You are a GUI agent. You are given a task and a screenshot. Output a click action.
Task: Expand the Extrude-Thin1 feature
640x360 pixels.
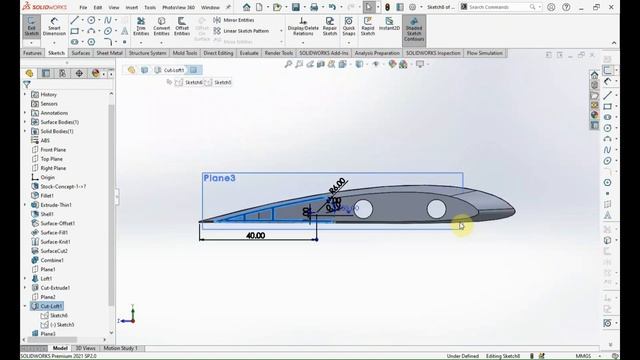25,205
